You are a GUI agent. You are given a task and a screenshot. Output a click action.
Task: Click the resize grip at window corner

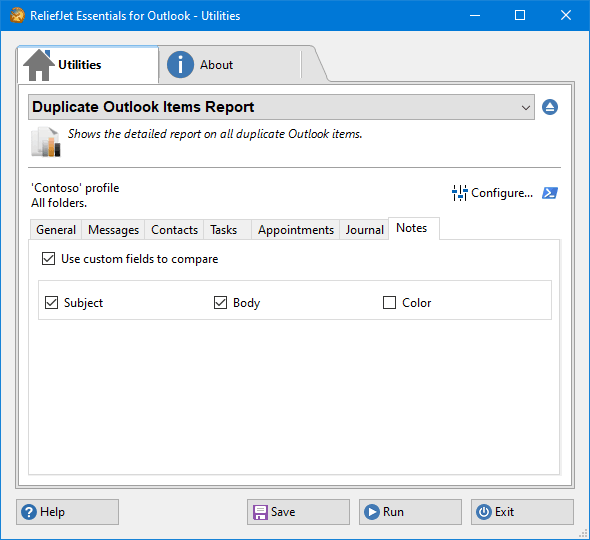coord(583,533)
